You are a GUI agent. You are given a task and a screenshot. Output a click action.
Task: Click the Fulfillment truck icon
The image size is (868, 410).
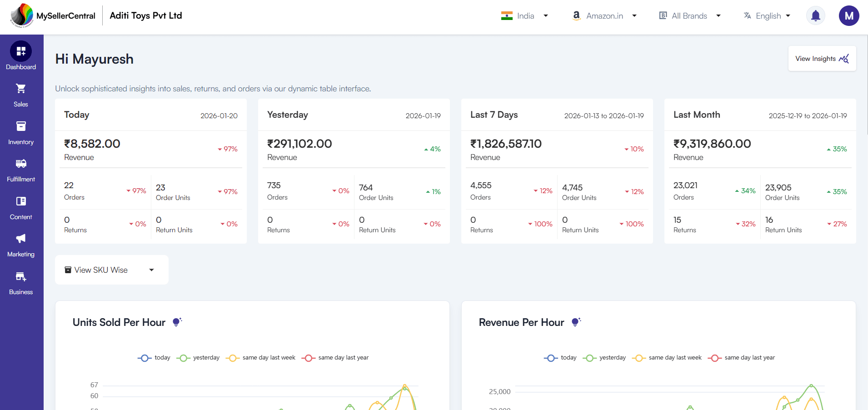[x=21, y=164]
